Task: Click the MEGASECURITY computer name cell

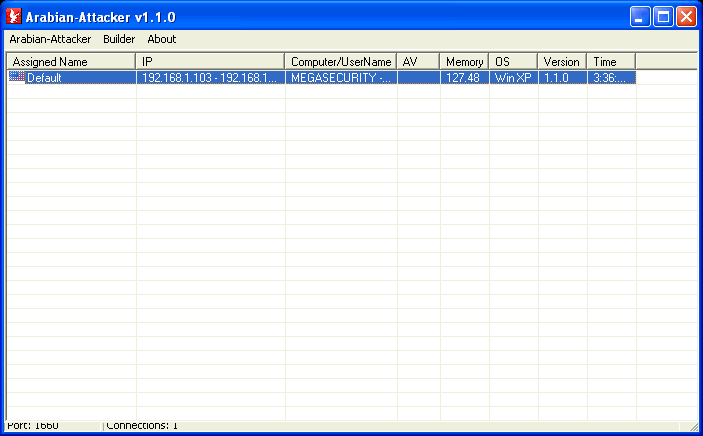Action: pyautogui.click(x=341, y=78)
